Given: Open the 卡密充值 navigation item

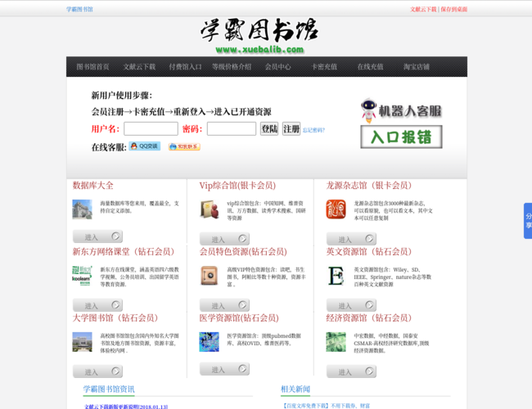Looking at the screenshot, I should tap(324, 67).
